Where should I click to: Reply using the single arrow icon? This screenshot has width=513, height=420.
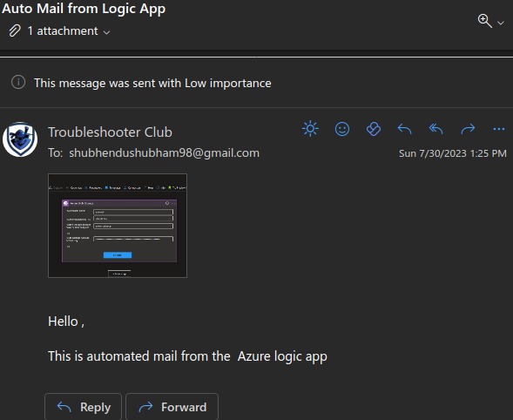pos(405,129)
